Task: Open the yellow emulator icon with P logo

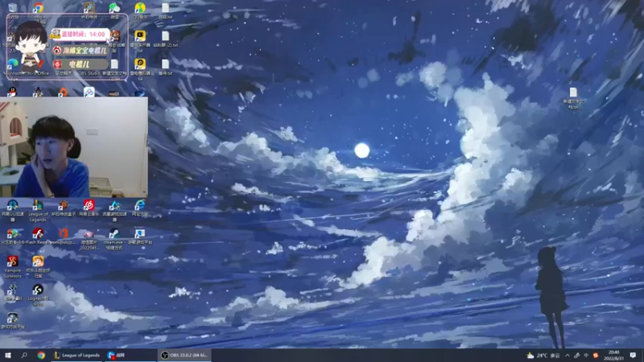Action: pos(139,68)
